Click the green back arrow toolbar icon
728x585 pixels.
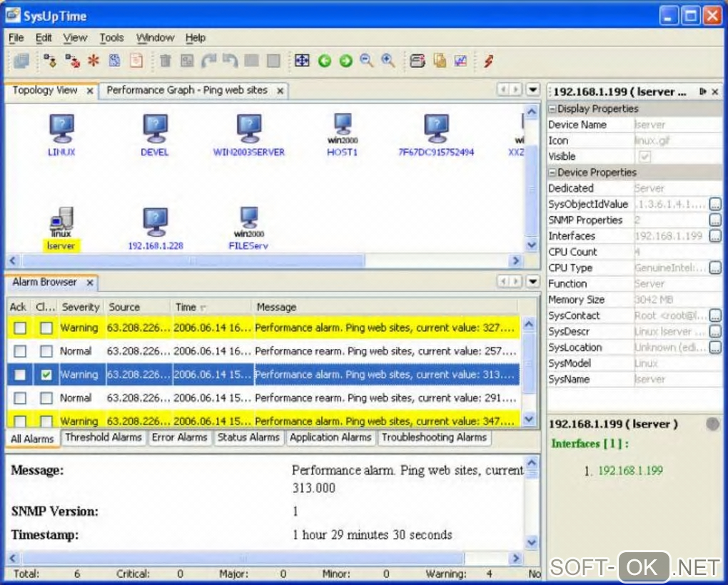325,61
